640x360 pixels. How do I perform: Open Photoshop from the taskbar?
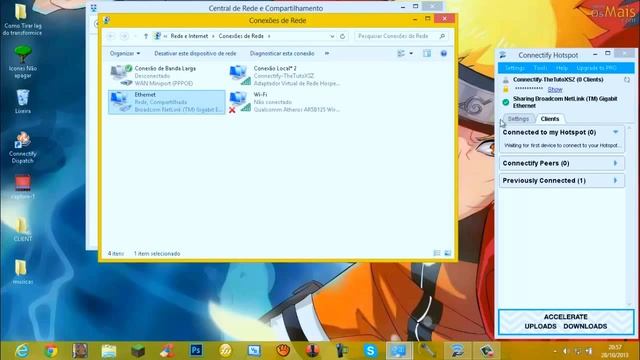(196, 351)
